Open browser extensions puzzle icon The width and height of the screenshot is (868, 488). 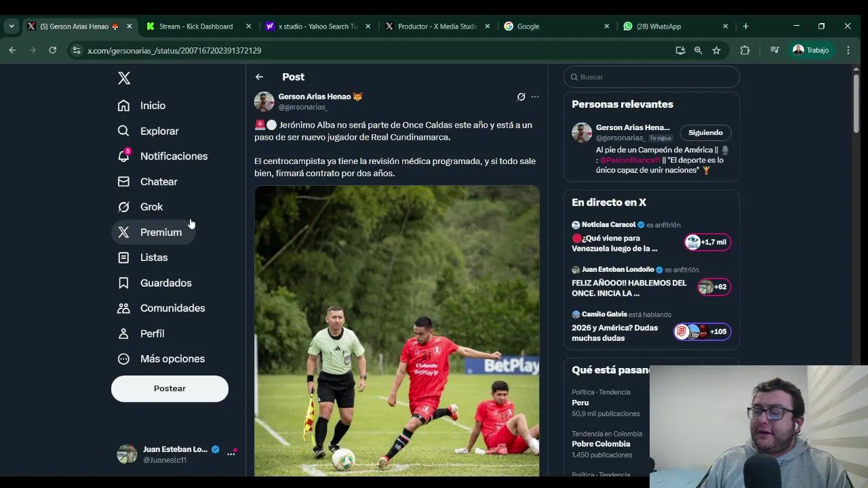point(745,50)
